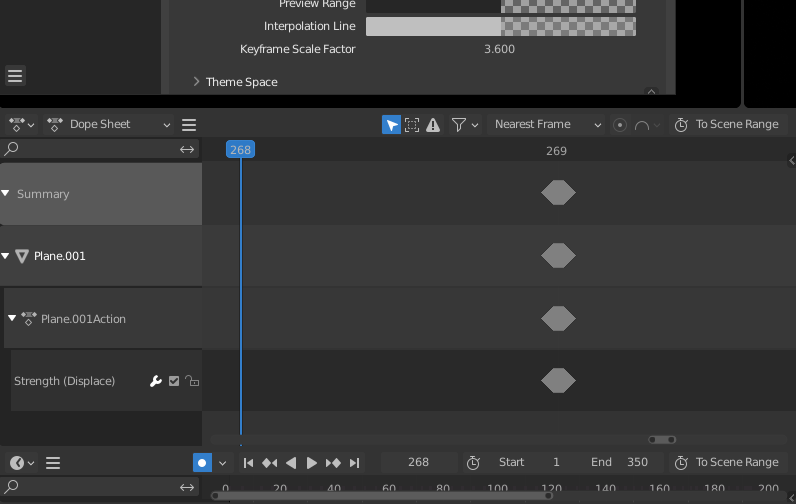Open the auto keyframing options dropdown

(222, 463)
